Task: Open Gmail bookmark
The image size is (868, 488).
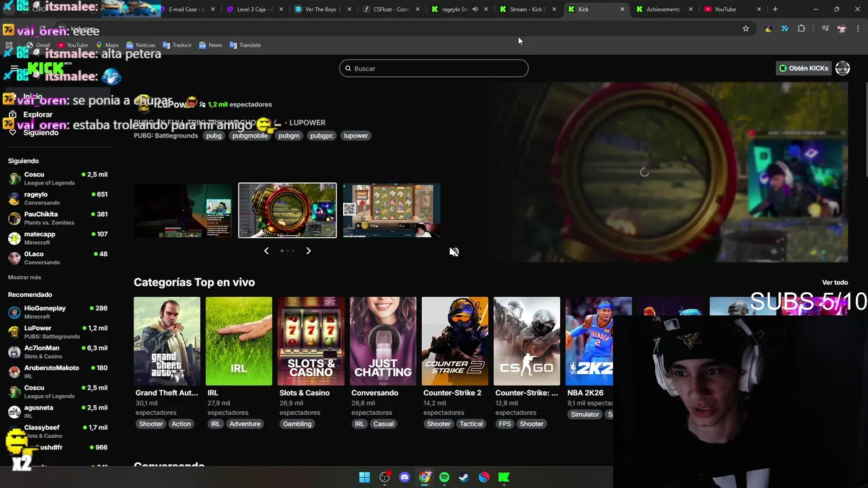Action: click(x=37, y=45)
